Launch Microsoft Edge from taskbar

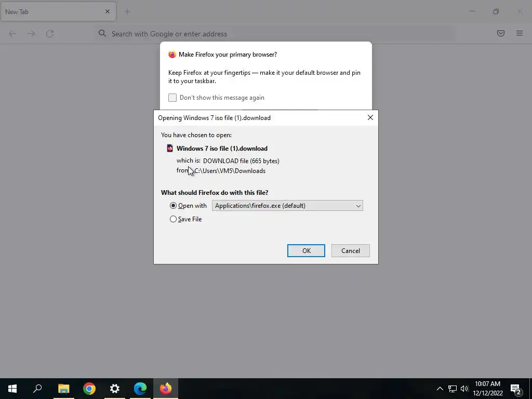(x=140, y=389)
